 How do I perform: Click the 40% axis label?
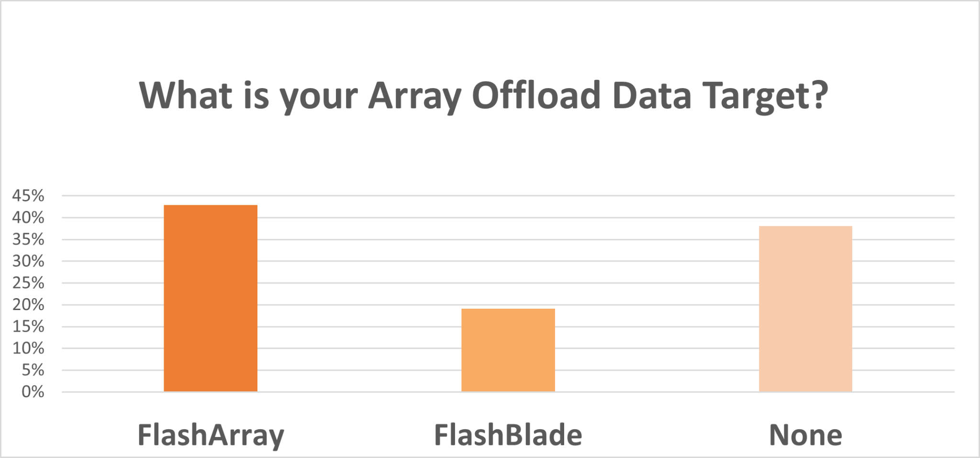coord(28,217)
